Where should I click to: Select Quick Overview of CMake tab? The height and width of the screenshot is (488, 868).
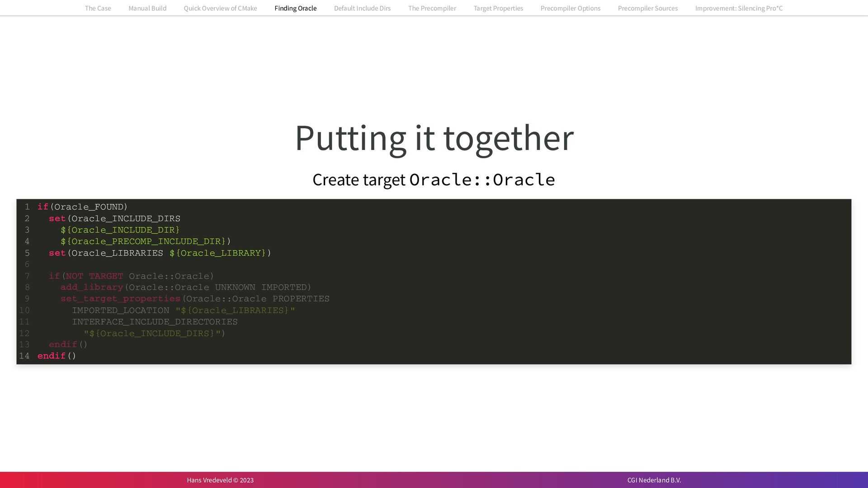click(220, 8)
